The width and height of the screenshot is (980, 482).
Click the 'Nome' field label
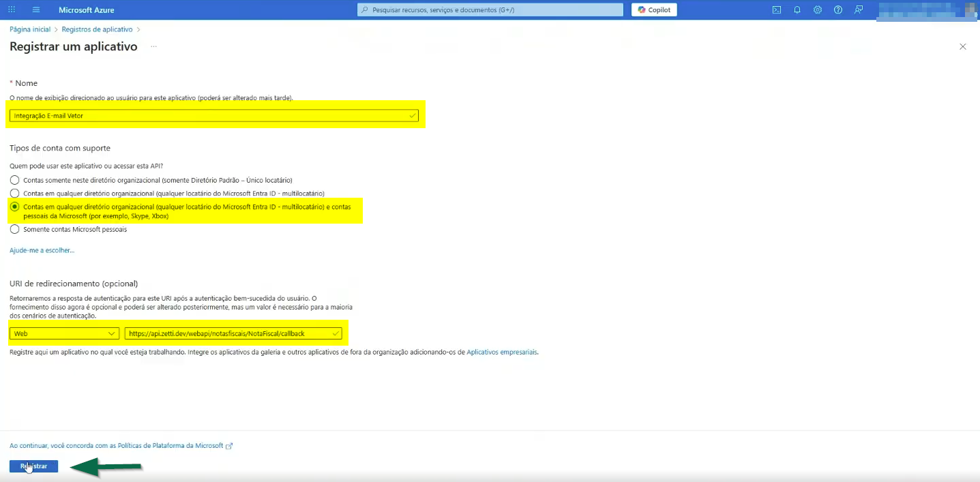[x=27, y=82]
